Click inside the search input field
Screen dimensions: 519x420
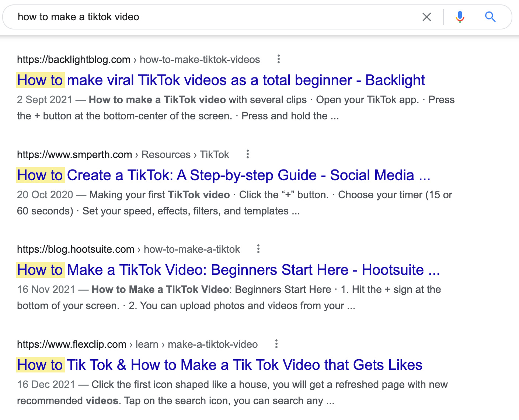pyautogui.click(x=147, y=17)
